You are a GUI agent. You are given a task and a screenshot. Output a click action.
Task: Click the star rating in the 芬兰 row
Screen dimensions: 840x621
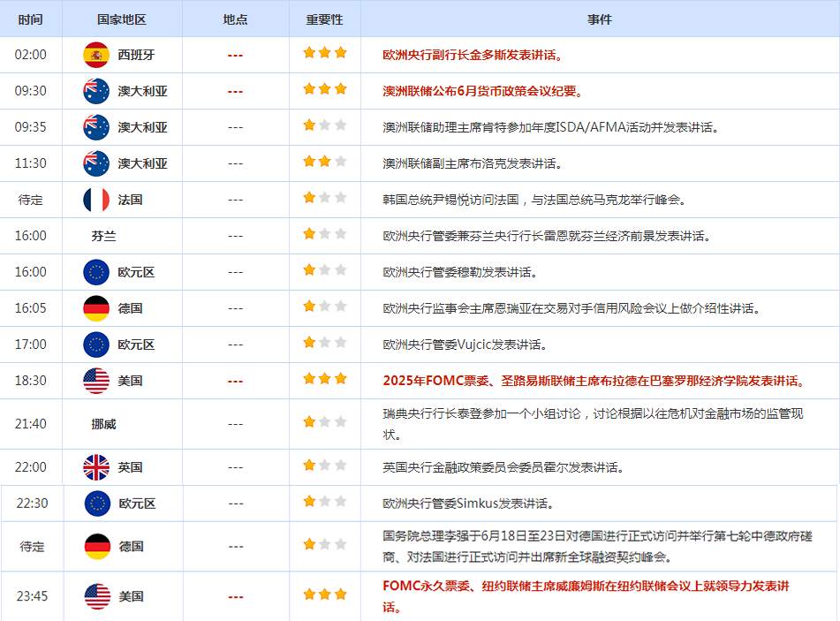coord(325,233)
